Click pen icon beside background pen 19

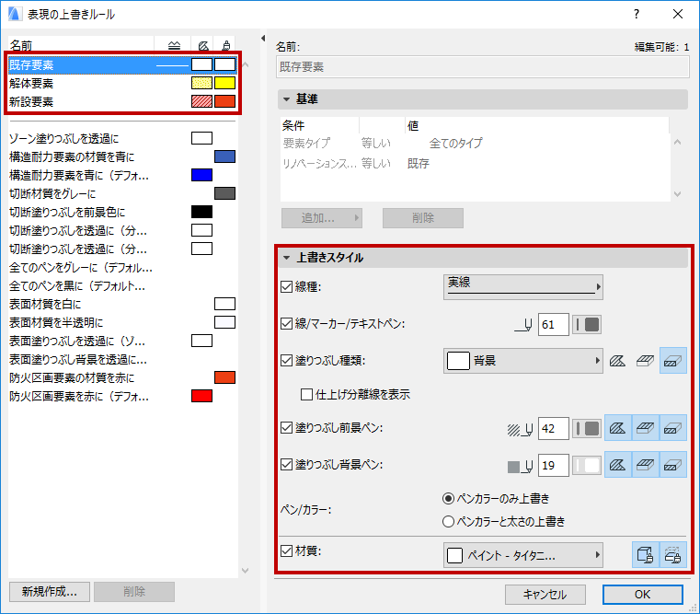520,466
